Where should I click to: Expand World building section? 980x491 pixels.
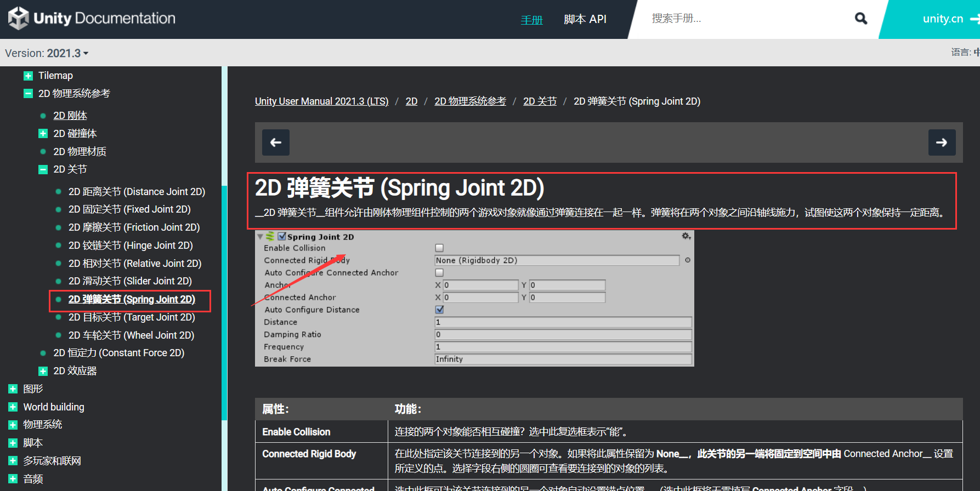[x=13, y=407]
